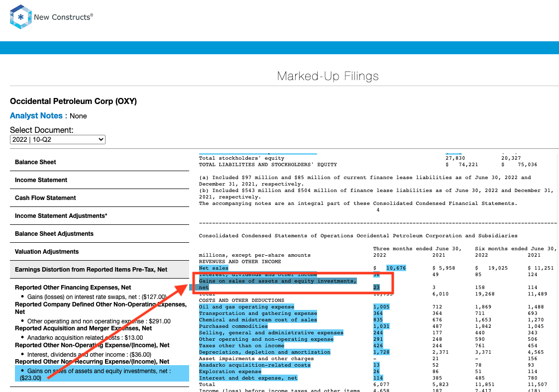Click Reported Other Non-Operating Expense/(Income), Net heading
Screen dimensions: 559x392
point(92,345)
